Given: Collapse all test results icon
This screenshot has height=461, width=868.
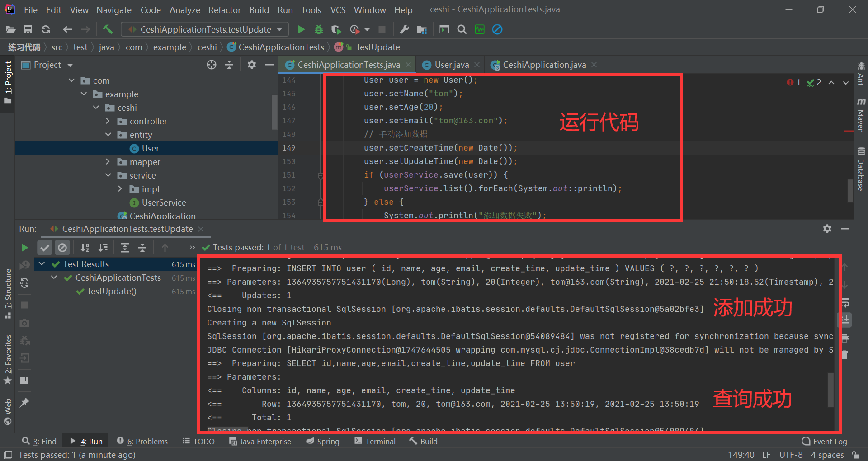Looking at the screenshot, I should point(142,247).
